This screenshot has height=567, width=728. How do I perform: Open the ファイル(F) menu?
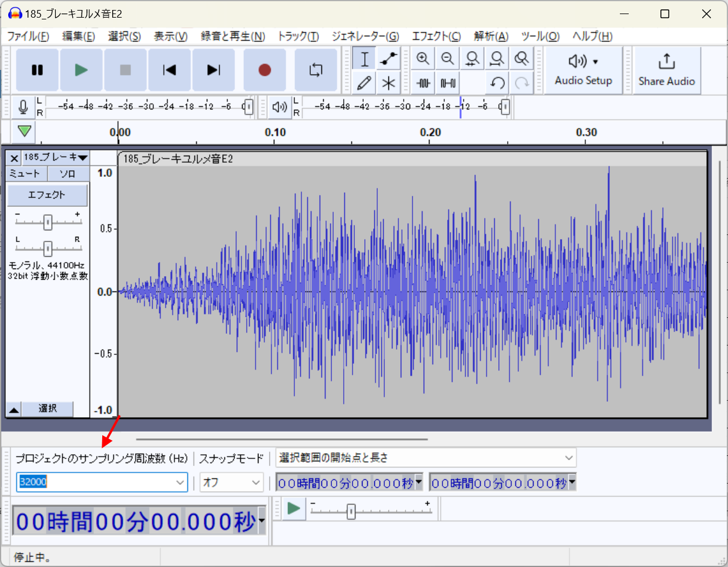[28, 36]
